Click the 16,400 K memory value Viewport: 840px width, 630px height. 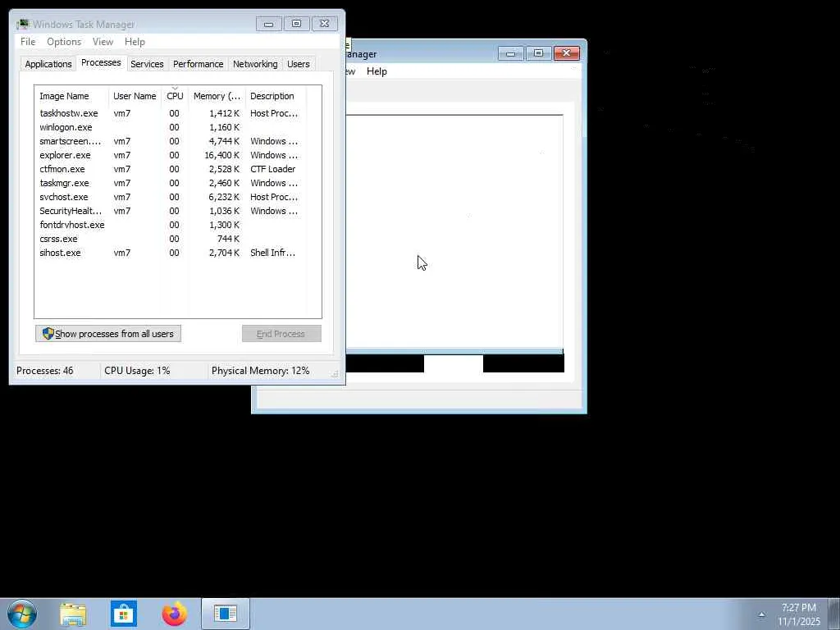coord(221,155)
